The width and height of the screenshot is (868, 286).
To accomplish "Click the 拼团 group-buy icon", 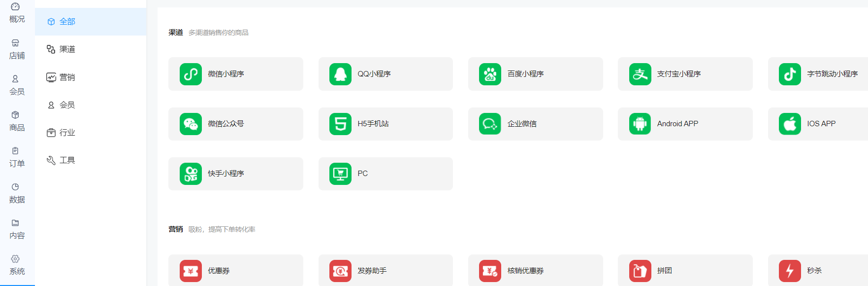I will click(640, 271).
